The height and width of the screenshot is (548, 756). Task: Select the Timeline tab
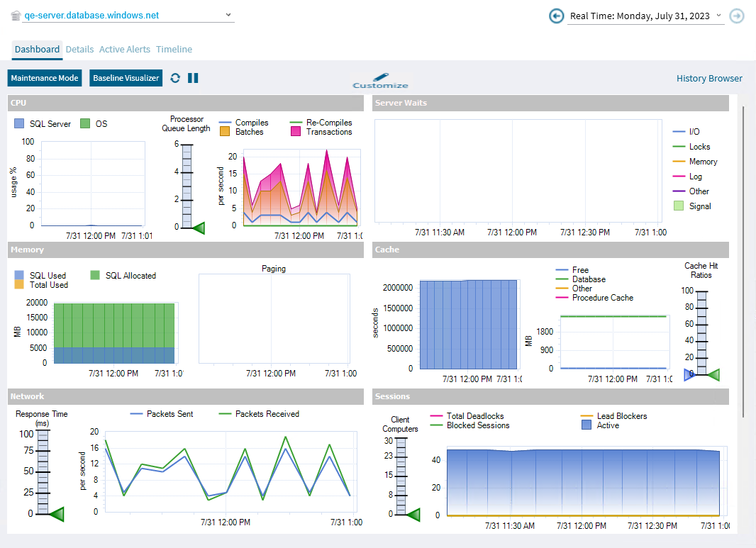pos(174,50)
